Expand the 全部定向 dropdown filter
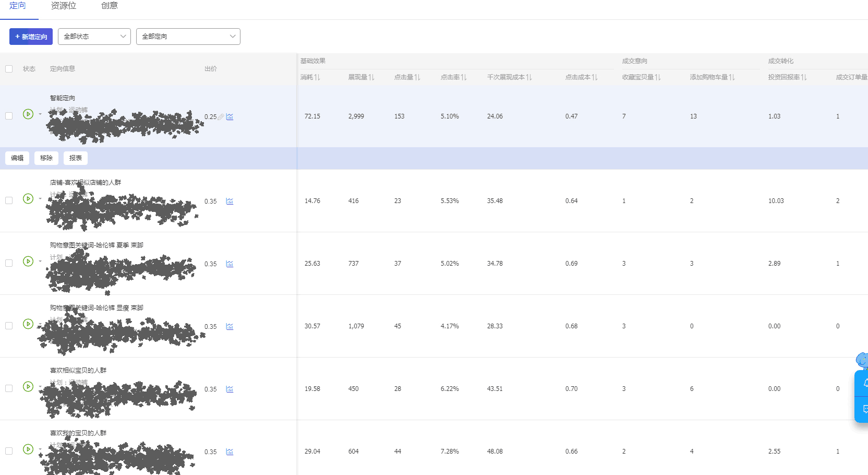Screen dimensions: 868x475 click(188, 37)
